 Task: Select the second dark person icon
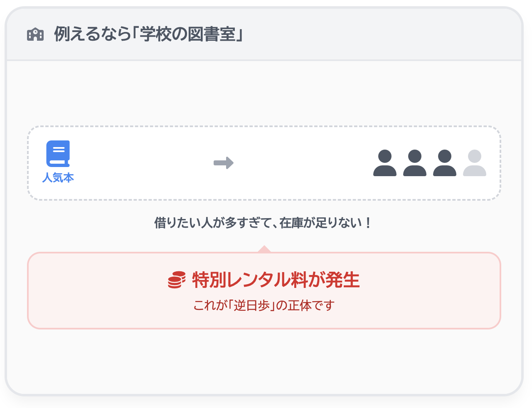(415, 163)
